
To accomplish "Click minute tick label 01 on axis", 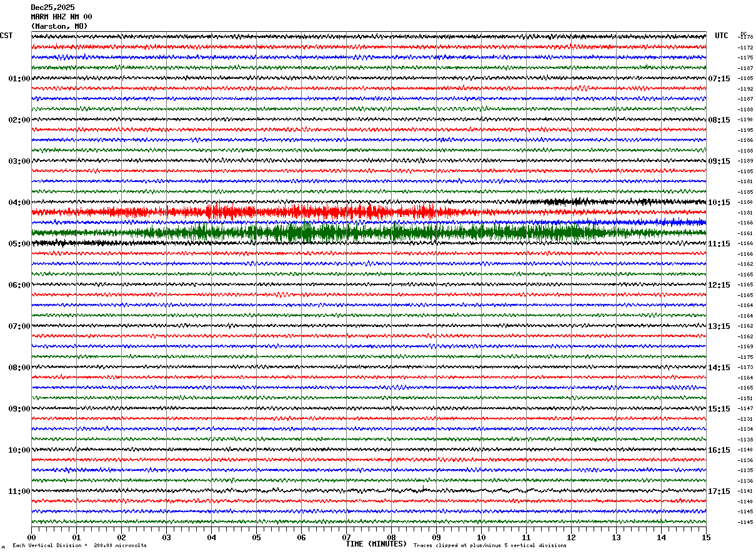I will 76,537.
